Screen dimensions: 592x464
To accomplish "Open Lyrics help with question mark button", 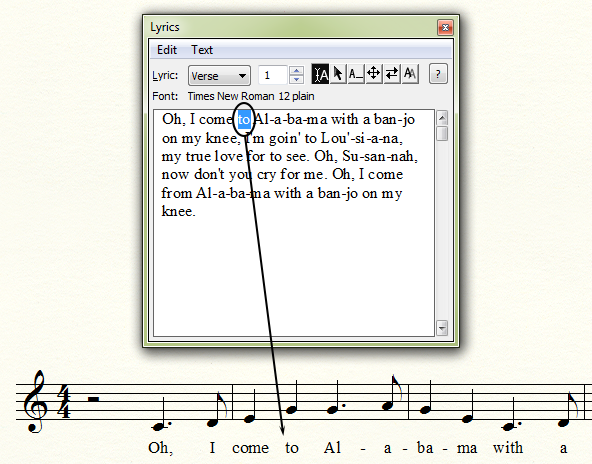I will tap(438, 74).
